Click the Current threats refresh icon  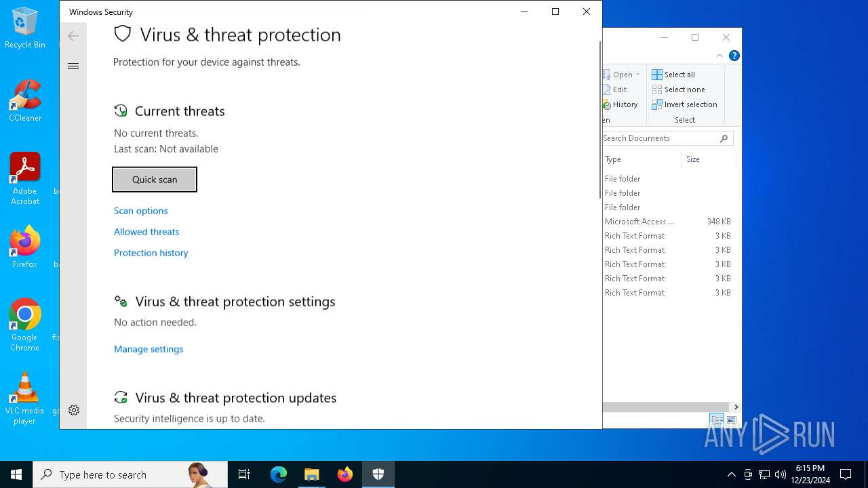121,110
